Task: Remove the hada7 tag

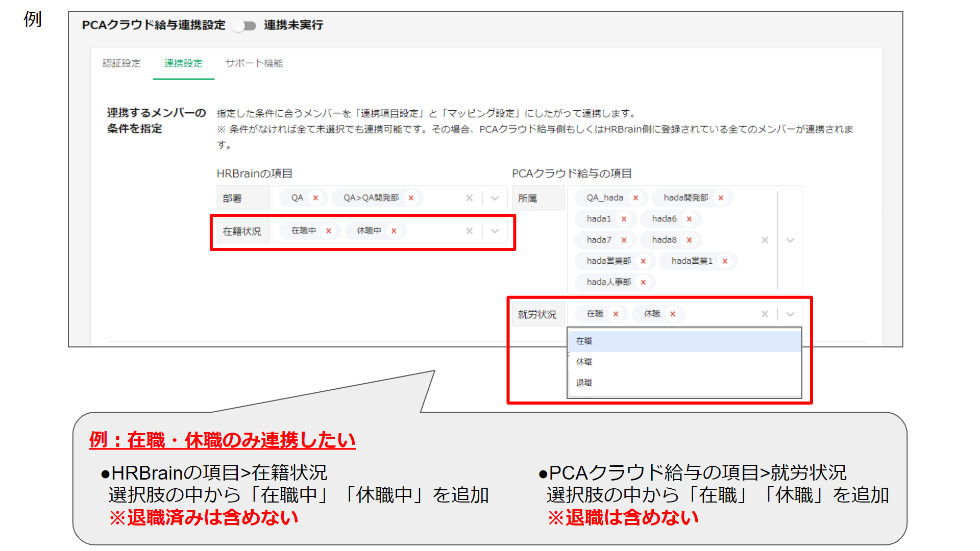Action: 624,240
